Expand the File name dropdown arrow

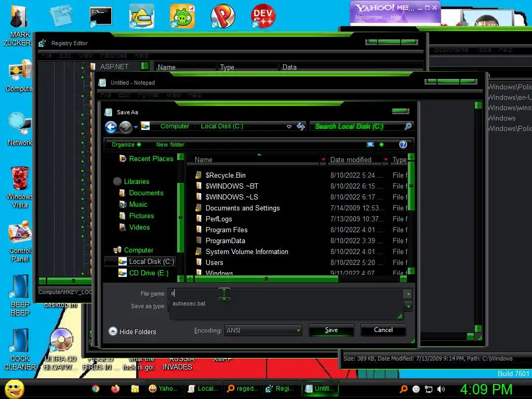[408, 294]
